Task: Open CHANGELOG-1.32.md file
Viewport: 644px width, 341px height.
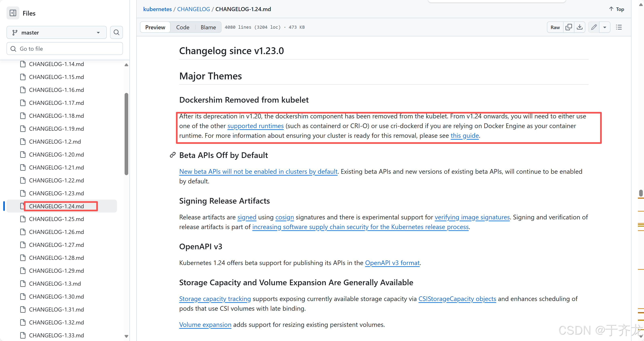Action: tap(56, 323)
